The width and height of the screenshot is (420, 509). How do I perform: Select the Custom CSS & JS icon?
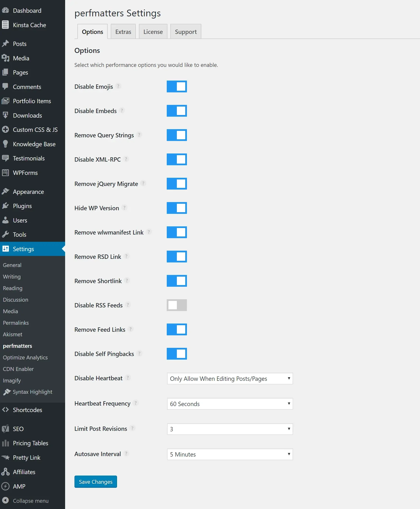point(6,130)
